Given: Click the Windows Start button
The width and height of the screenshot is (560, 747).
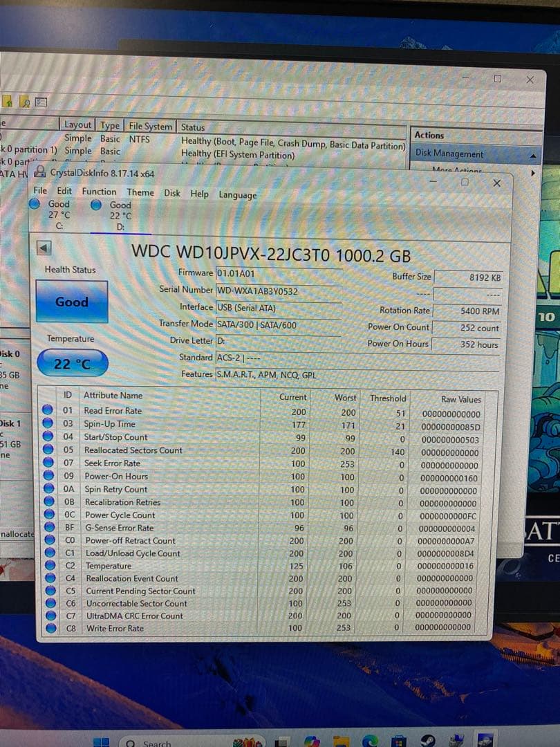Looking at the screenshot, I should [101, 742].
